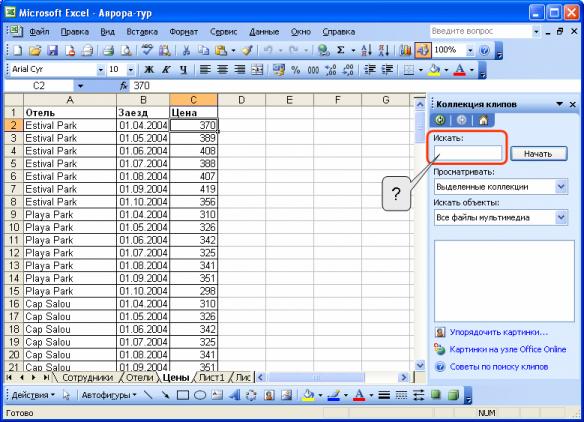The height and width of the screenshot is (422, 584).
Task: Select the Rectangle drawing tool
Action: tap(182, 395)
